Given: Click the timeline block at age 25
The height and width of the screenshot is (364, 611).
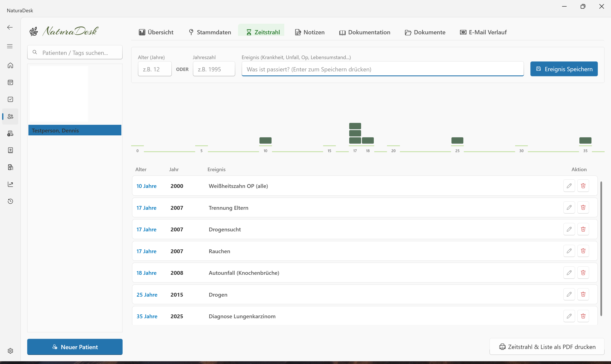Looking at the screenshot, I should (x=457, y=140).
